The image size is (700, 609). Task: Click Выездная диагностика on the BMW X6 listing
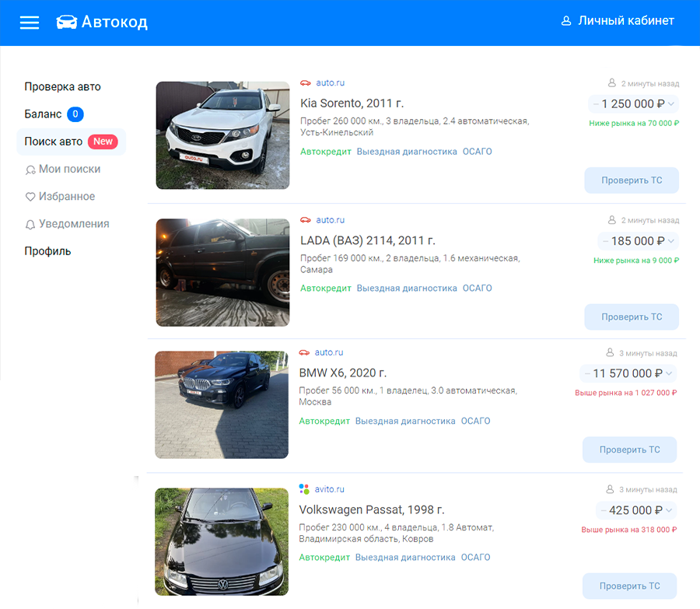[x=405, y=421]
